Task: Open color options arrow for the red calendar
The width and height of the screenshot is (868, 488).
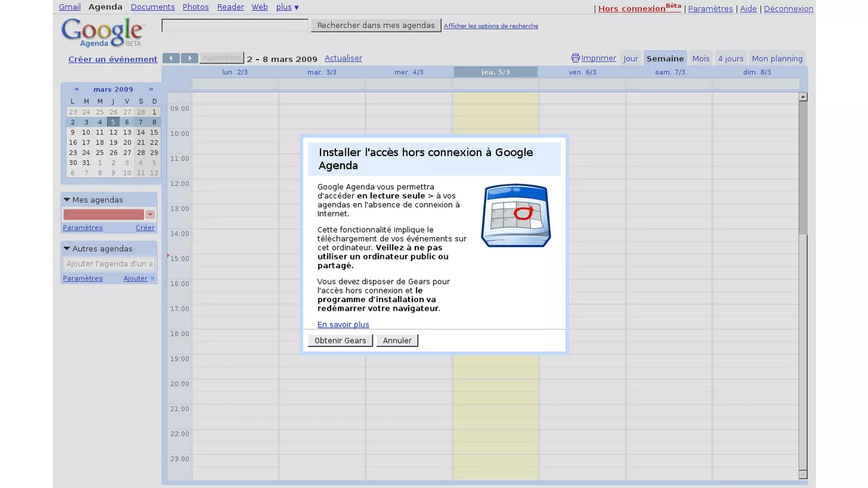Action: pyautogui.click(x=150, y=214)
